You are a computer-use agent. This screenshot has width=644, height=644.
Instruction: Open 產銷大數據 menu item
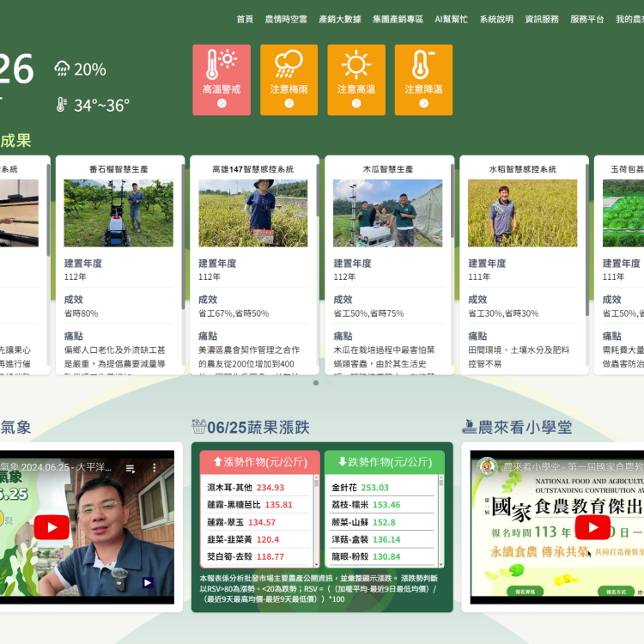[x=340, y=19]
